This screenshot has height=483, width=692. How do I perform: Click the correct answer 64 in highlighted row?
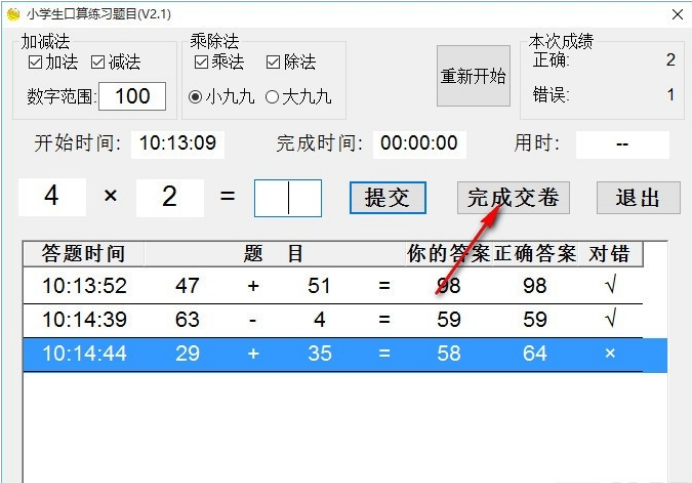tap(535, 354)
